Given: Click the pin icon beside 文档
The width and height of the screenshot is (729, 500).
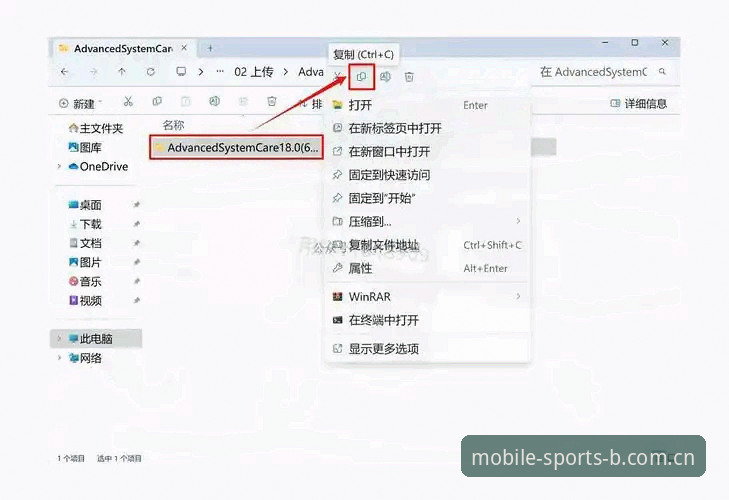Looking at the screenshot, I should pyautogui.click(x=136, y=243).
